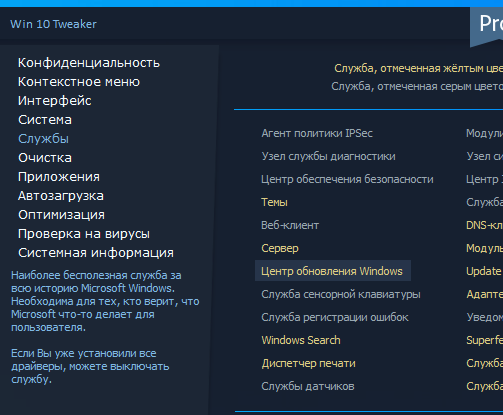Go to Очистка section
The height and width of the screenshot is (415, 503).
coord(45,158)
